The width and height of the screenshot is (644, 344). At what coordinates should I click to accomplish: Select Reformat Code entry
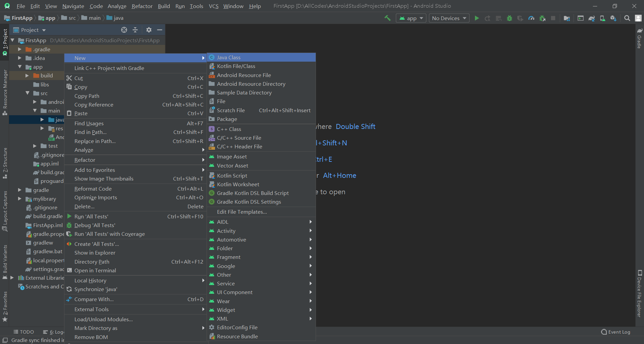pos(136,189)
